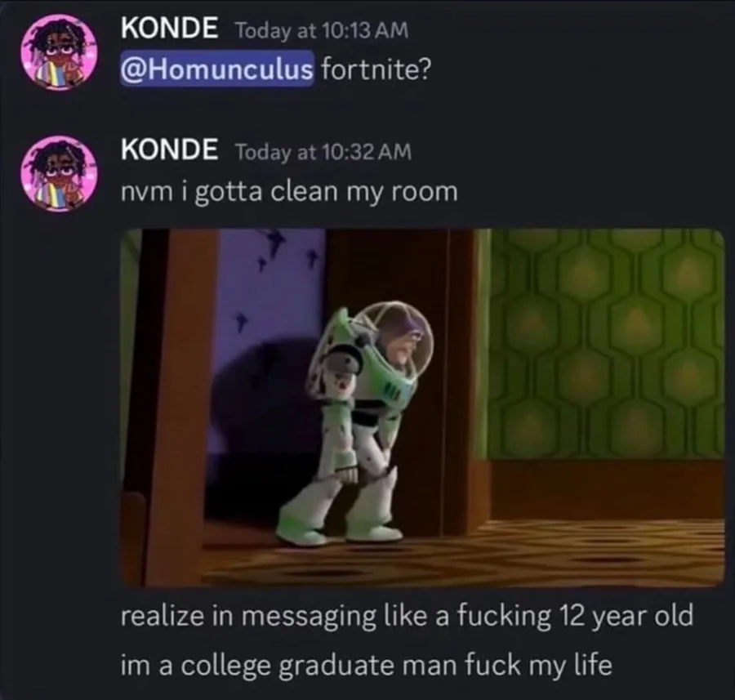Screen dimensions: 735x700
Task: Click the word room in the message
Action: coord(429,192)
